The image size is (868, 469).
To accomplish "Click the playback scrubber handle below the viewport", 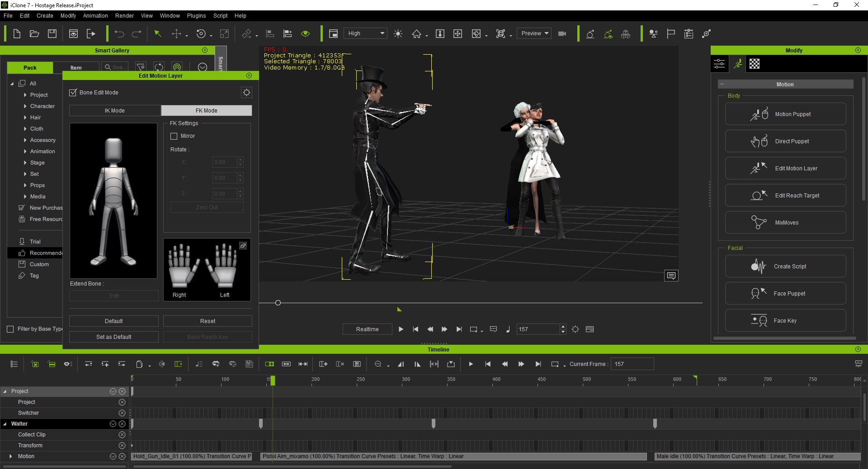I will (x=278, y=303).
